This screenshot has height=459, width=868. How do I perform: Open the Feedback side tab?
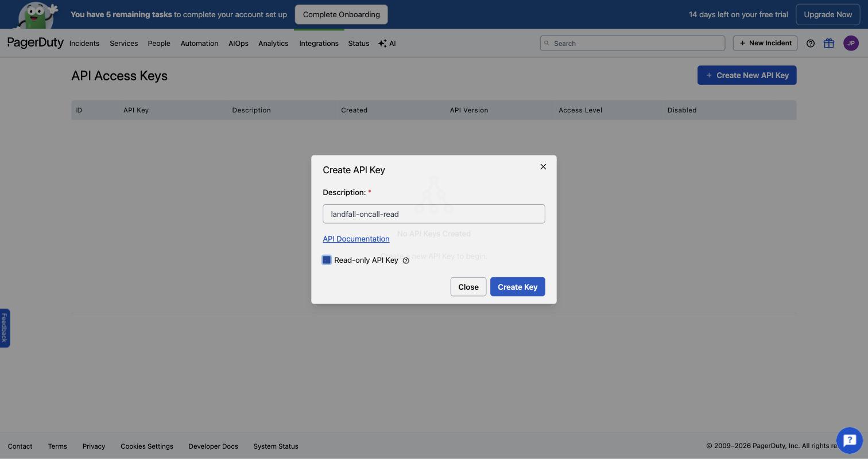click(5, 328)
